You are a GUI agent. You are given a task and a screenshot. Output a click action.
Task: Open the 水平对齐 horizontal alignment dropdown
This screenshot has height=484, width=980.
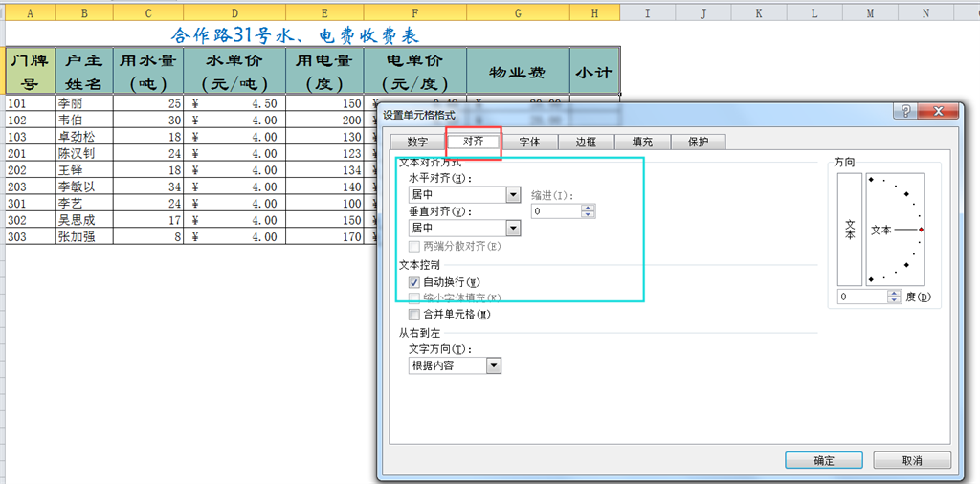point(513,195)
